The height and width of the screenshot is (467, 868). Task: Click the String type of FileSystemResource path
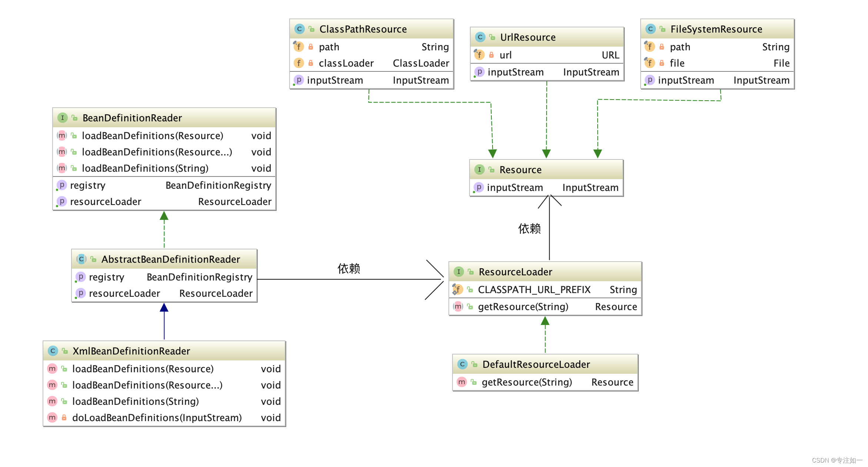[x=776, y=47]
